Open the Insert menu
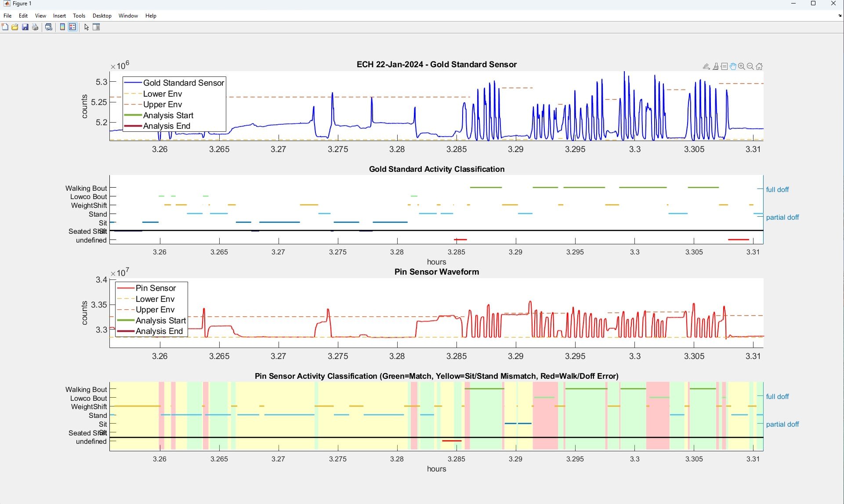The image size is (844, 504). (x=59, y=16)
